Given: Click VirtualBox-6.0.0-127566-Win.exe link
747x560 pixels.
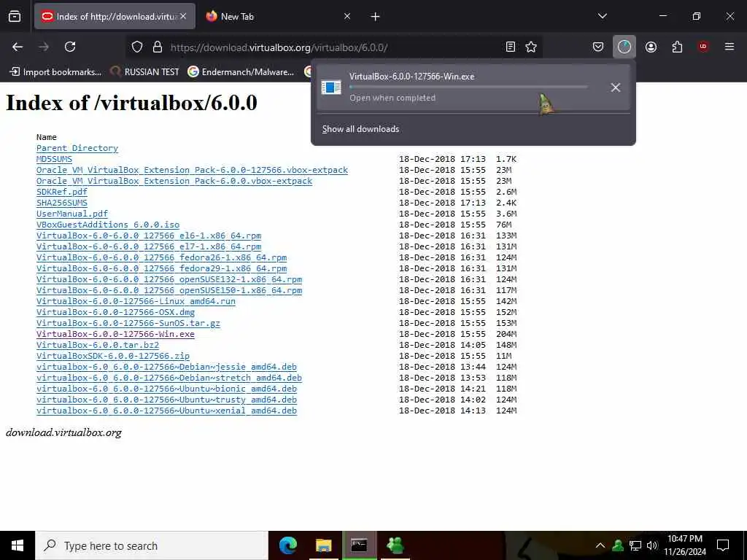Looking at the screenshot, I should [115, 334].
